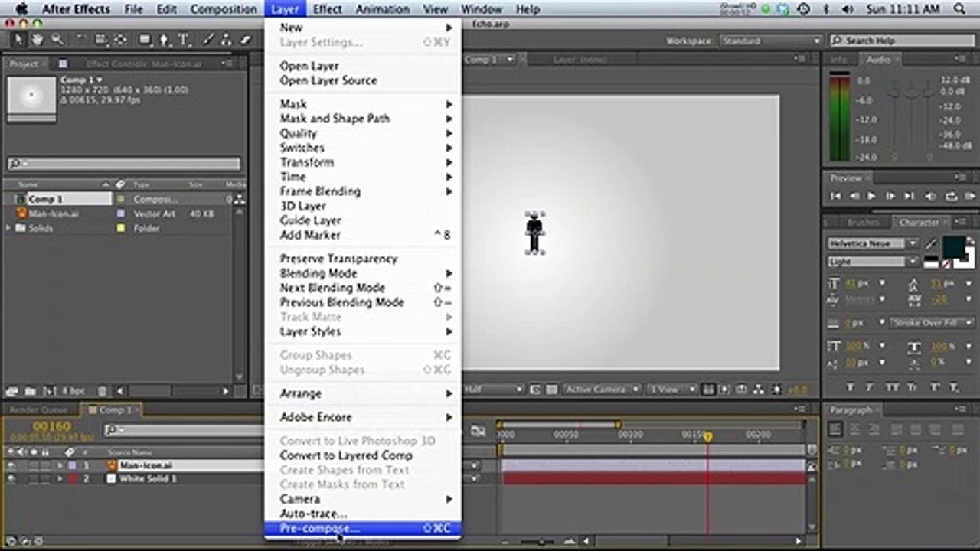This screenshot has height=551, width=980.
Task: Toggle pixel aspect ratio correction in viewer
Action: (709, 390)
